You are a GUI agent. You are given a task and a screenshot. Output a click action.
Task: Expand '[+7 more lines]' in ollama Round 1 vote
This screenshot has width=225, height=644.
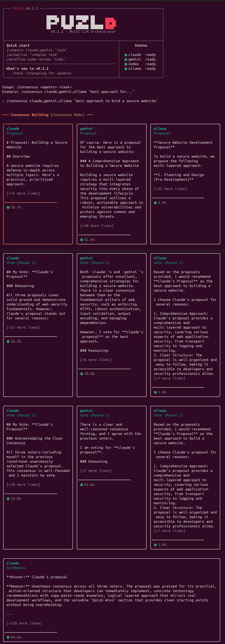click(169, 378)
